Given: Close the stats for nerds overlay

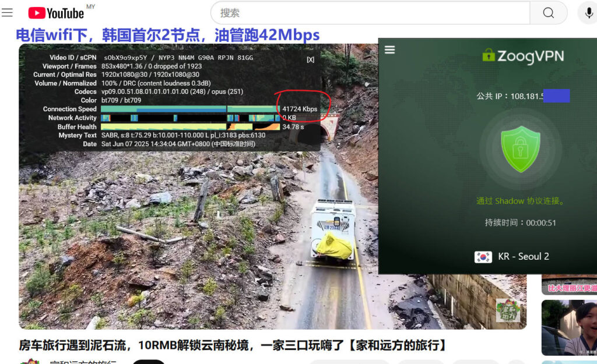Looking at the screenshot, I should 310,59.
